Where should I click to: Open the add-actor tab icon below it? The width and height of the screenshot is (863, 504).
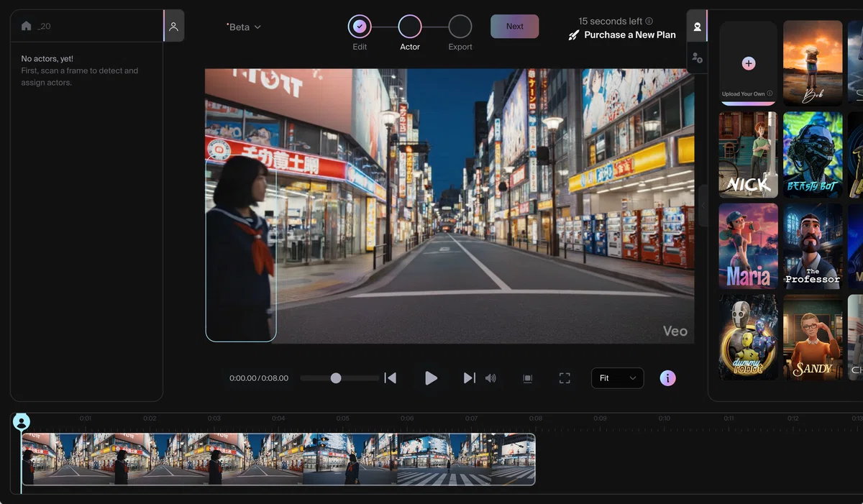(x=698, y=58)
